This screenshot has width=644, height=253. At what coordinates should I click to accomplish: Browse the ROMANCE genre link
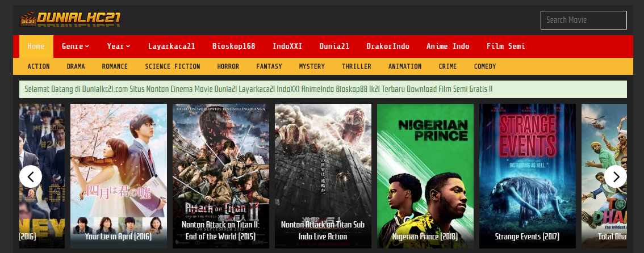[x=115, y=66]
